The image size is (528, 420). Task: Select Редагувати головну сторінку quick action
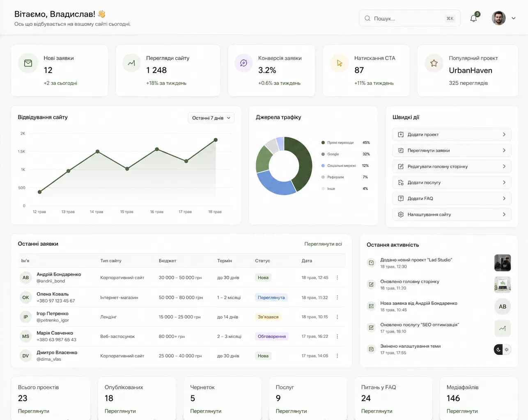coord(452,167)
